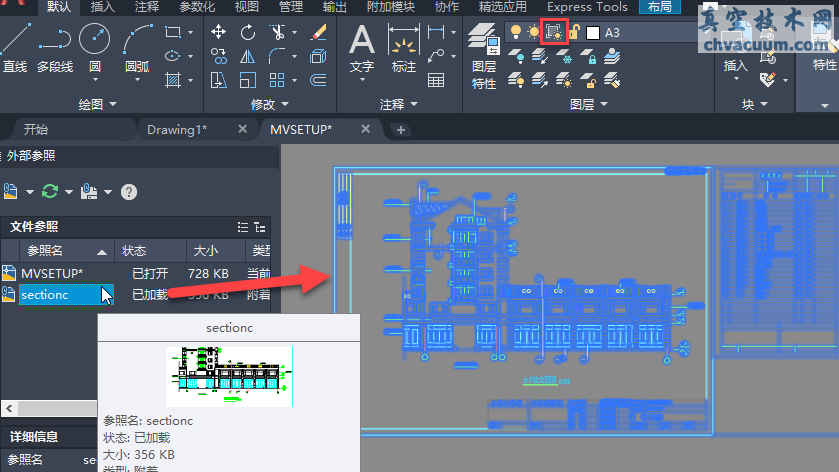
Task: Toggle A3 layer on/off light bulb
Action: 516,32
